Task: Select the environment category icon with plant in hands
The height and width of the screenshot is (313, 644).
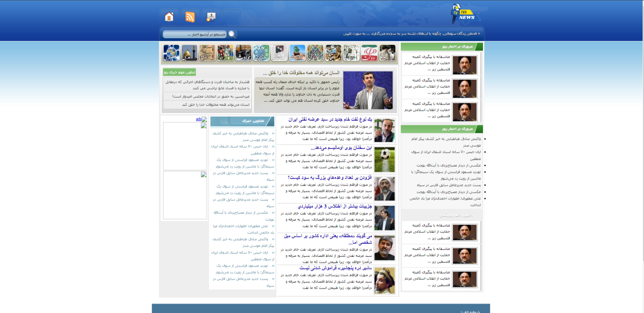Action: (x=297, y=53)
